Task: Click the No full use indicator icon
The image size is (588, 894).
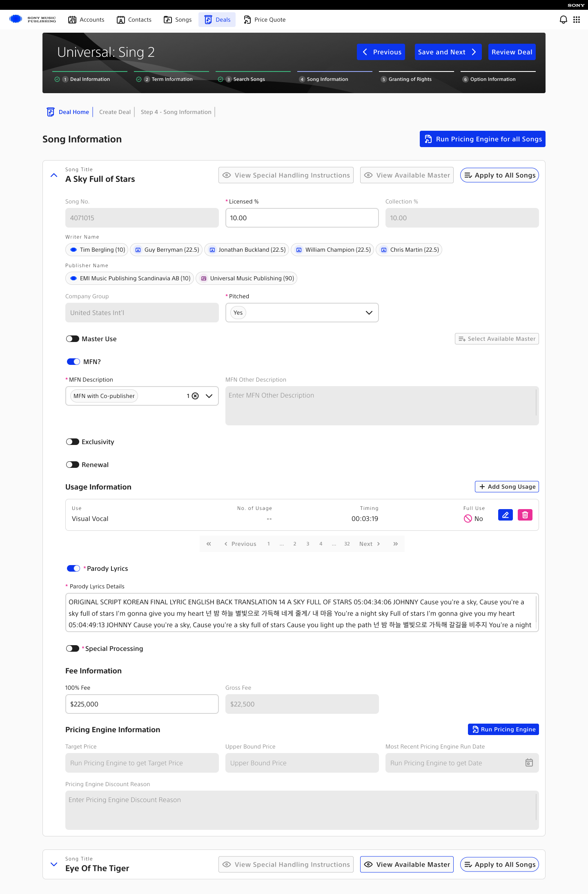Action: [468, 519]
